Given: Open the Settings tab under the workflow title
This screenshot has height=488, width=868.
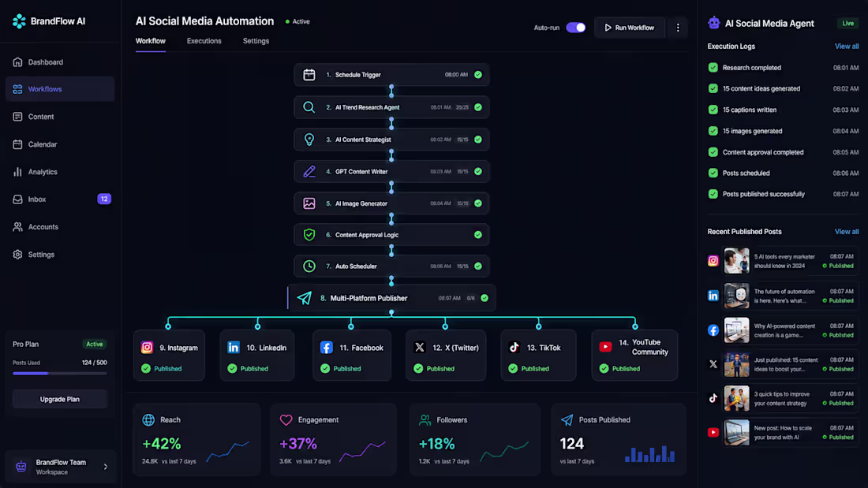Looking at the screenshot, I should [x=256, y=41].
